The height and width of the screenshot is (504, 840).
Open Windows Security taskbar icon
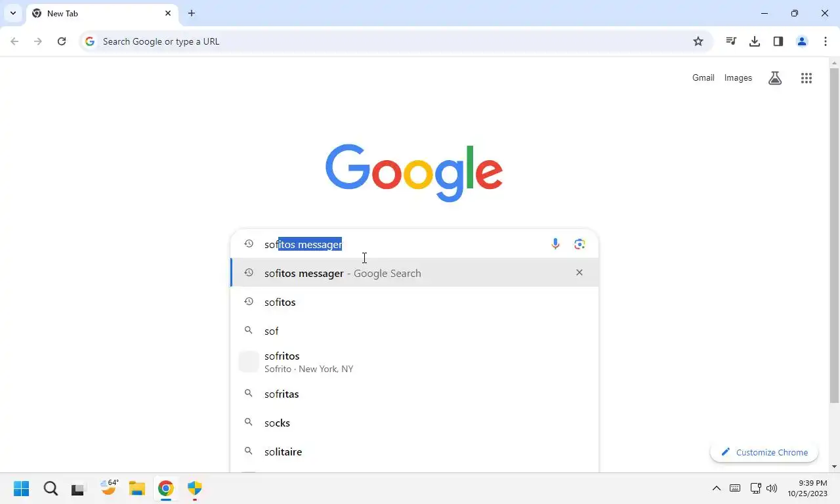point(194,488)
